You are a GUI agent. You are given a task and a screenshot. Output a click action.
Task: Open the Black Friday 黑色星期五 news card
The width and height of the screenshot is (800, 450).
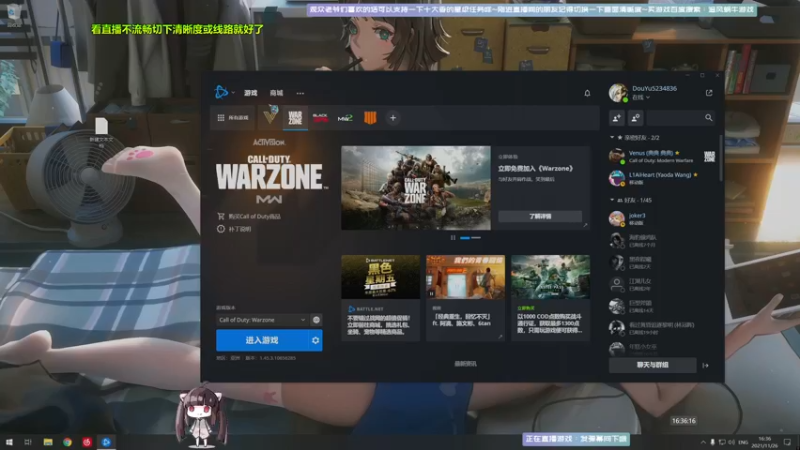coord(381,297)
